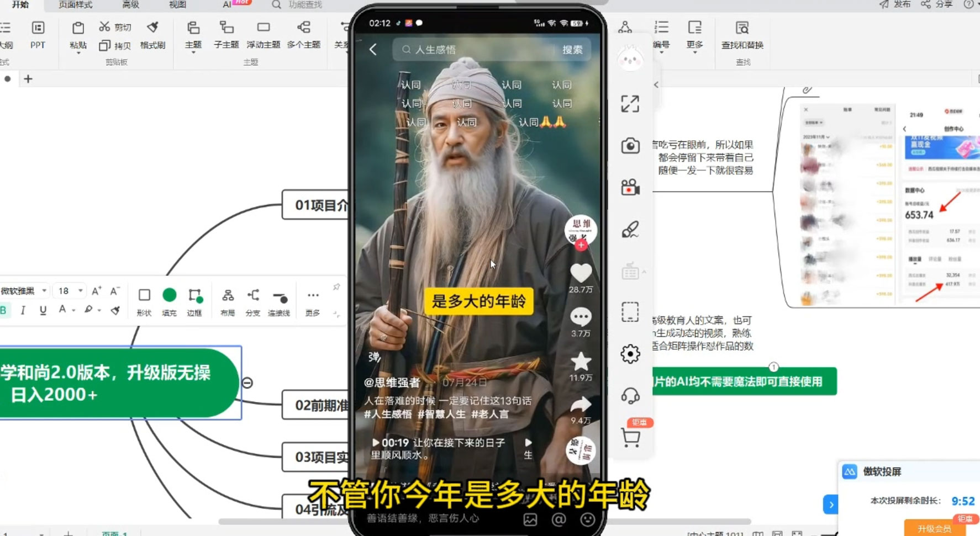Toggle underline formatting
The width and height of the screenshot is (980, 536).
click(43, 311)
